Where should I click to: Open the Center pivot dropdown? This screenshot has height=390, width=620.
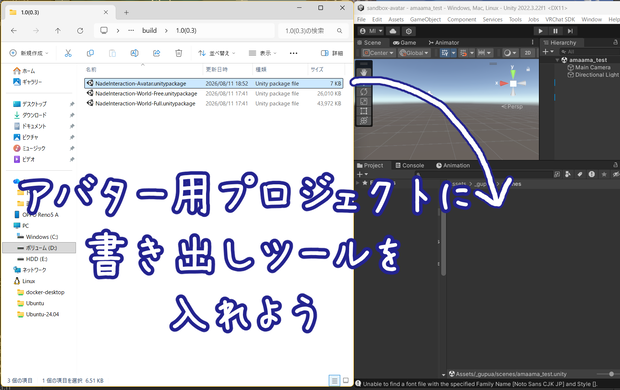[x=378, y=53]
